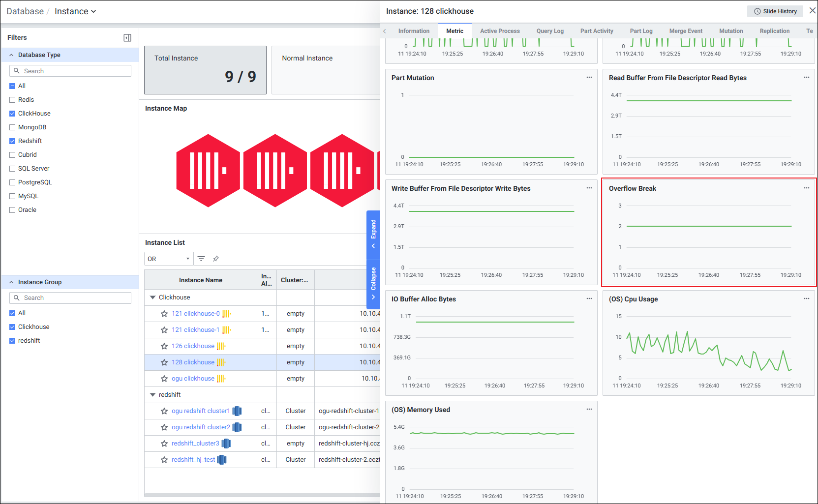
Task: Click the Slide History button
Action: click(x=775, y=11)
